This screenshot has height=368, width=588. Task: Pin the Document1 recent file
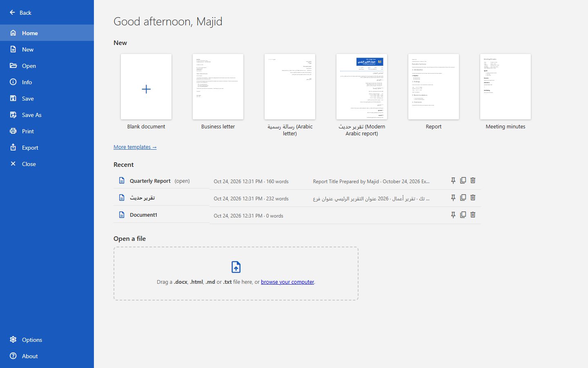pos(453,215)
